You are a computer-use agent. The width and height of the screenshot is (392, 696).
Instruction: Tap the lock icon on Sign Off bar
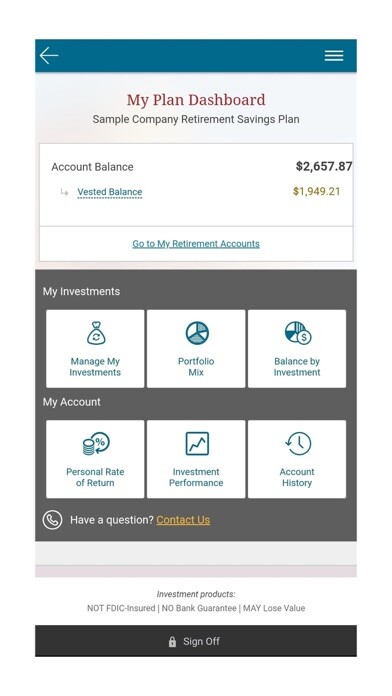(x=172, y=641)
